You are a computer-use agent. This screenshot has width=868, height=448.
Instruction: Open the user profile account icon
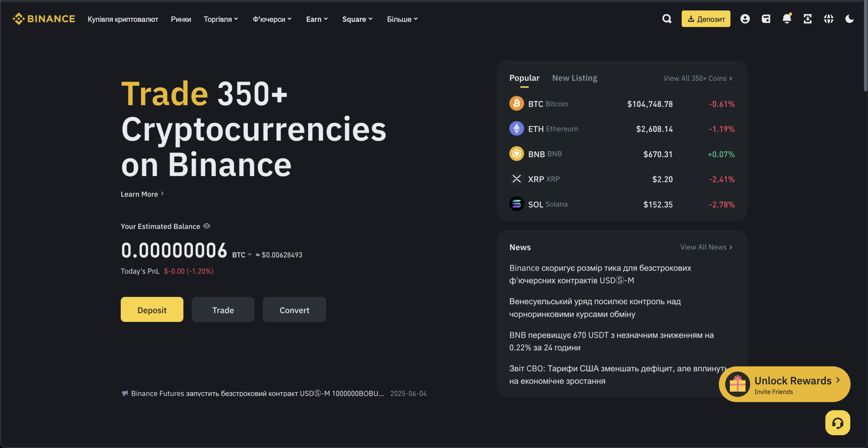745,19
